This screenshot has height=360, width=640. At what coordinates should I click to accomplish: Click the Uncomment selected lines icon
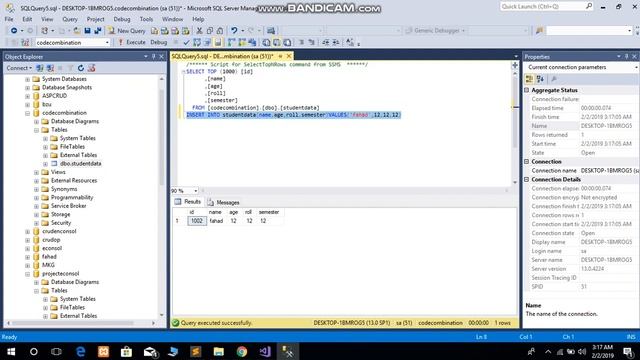tap(311, 42)
